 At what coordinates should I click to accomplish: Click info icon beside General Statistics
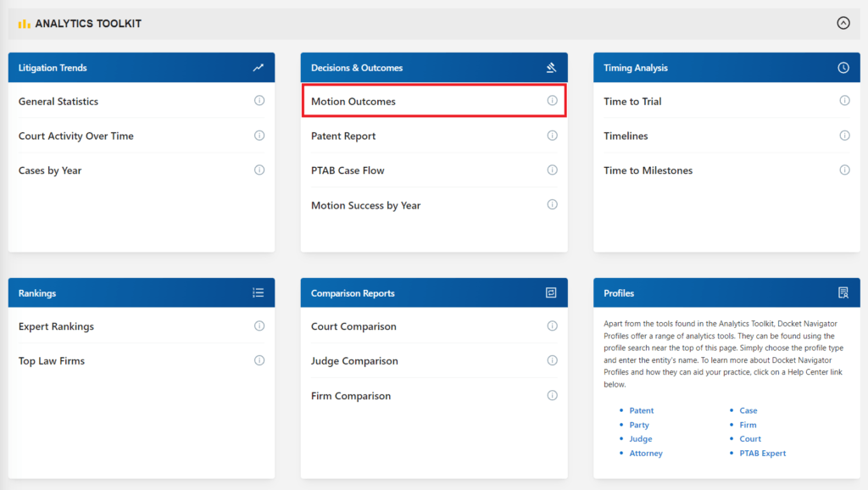pos(259,101)
